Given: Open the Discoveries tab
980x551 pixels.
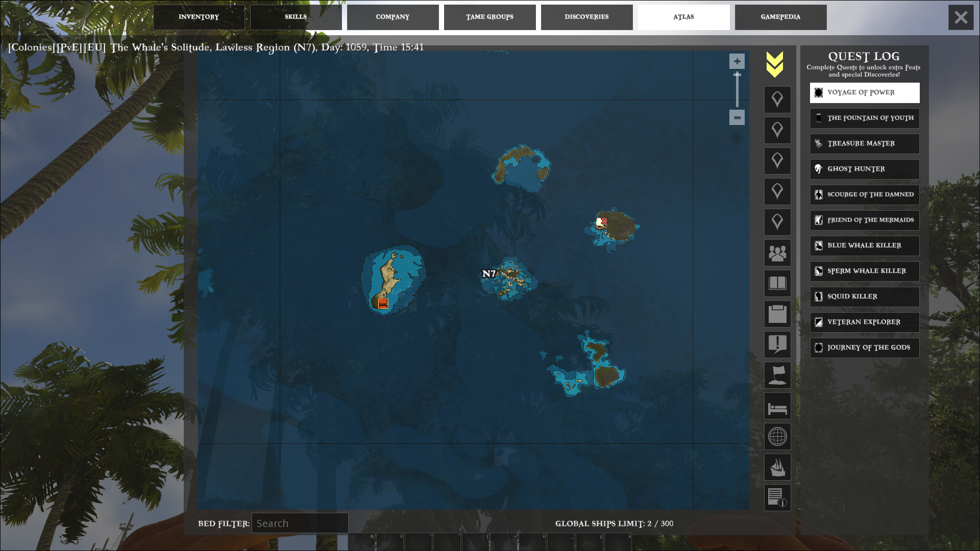Looking at the screenshot, I should (587, 17).
